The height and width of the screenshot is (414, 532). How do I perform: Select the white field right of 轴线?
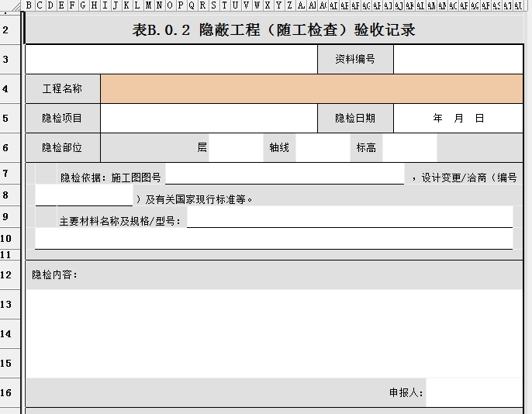pos(322,147)
